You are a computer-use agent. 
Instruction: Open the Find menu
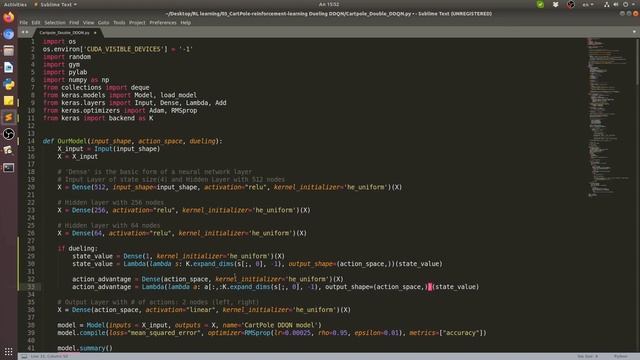tap(74, 22)
